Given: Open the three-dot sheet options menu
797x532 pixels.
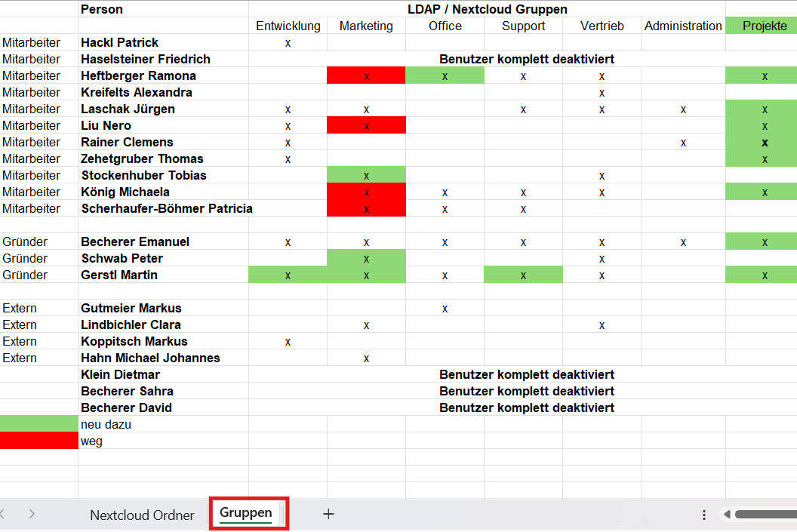Looking at the screenshot, I should (704, 515).
